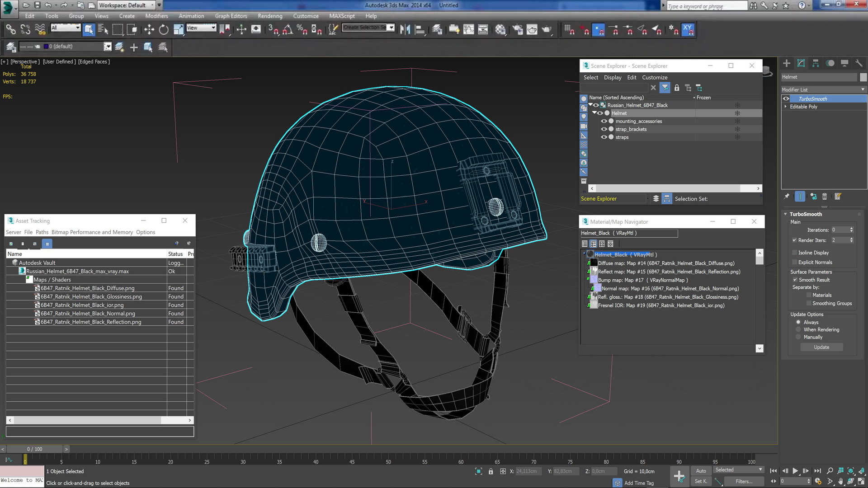Select the Select and Uniform Scale tool

(x=179, y=30)
